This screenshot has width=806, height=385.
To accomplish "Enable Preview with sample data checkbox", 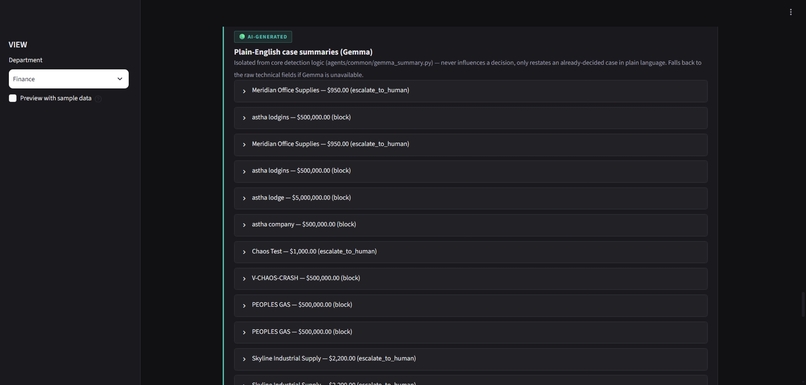I will [13, 98].
